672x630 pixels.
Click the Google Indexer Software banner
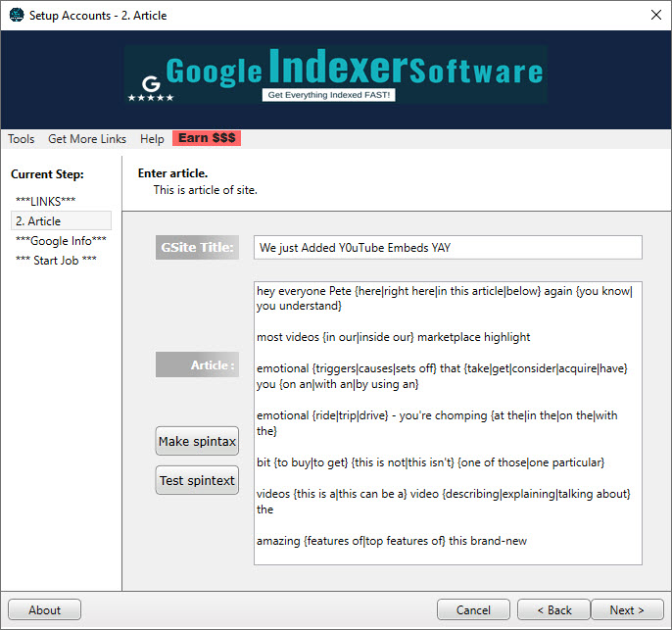point(336,74)
